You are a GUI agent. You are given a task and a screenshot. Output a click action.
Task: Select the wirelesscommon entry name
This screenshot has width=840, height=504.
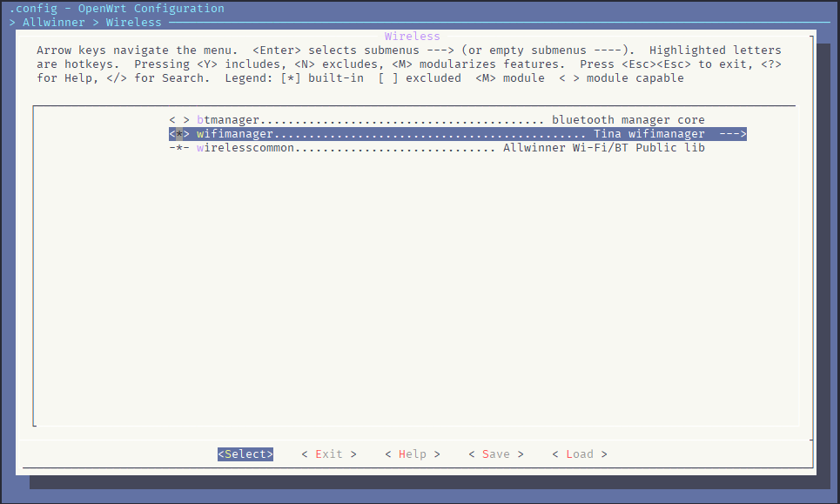pos(245,148)
